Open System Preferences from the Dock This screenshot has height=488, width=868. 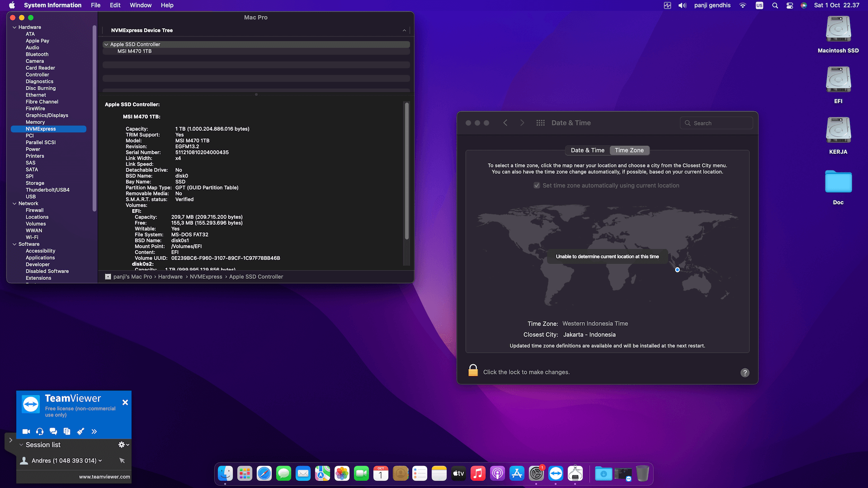click(x=536, y=474)
